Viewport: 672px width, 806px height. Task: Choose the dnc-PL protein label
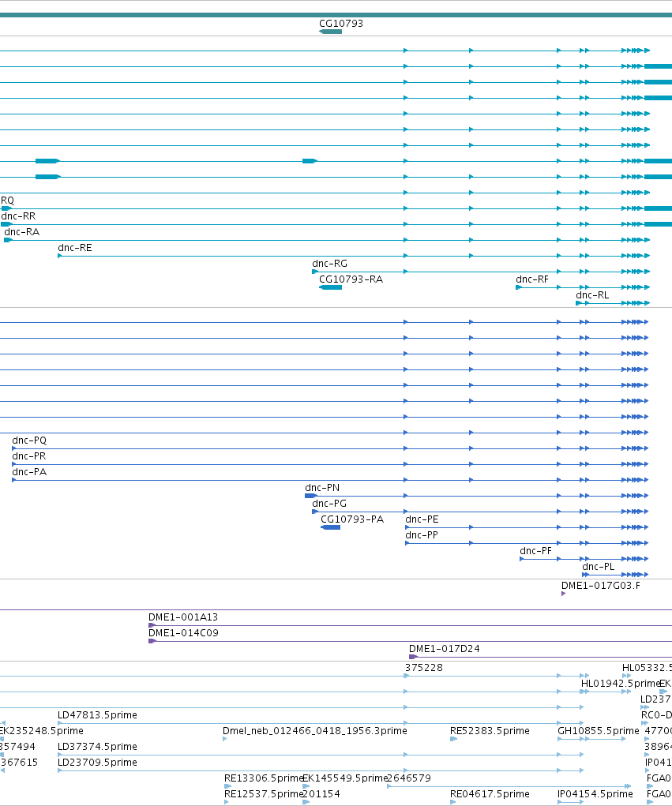[x=599, y=567]
